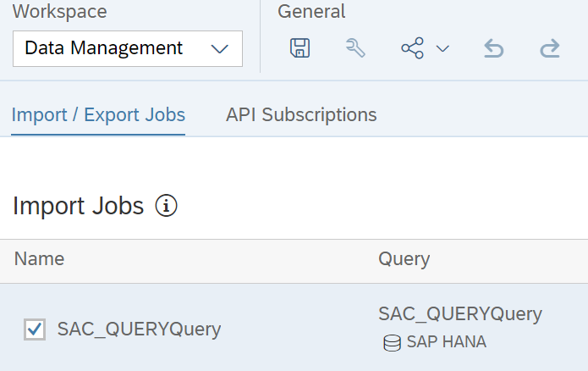The image size is (588, 371).
Task: Click the SAP HANA source label
Action: [446, 342]
